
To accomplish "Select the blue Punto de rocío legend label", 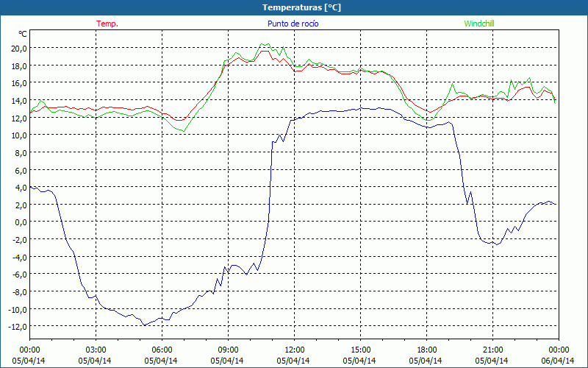I will (293, 24).
